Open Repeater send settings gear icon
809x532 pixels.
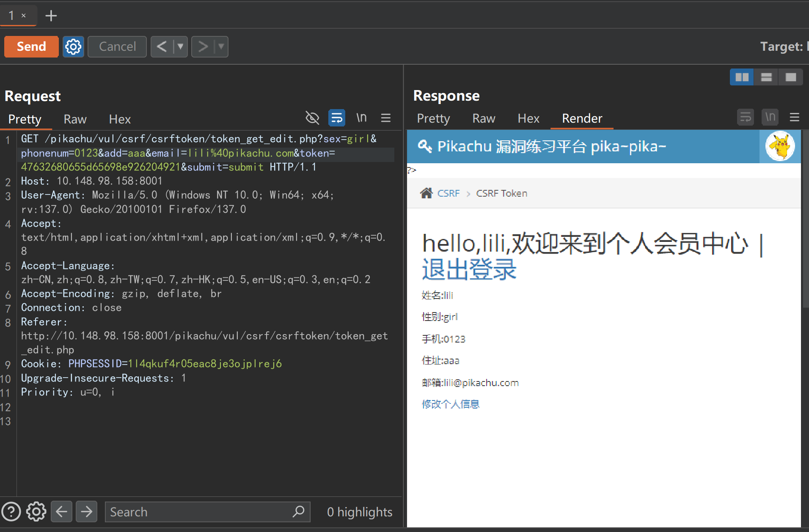coord(73,47)
